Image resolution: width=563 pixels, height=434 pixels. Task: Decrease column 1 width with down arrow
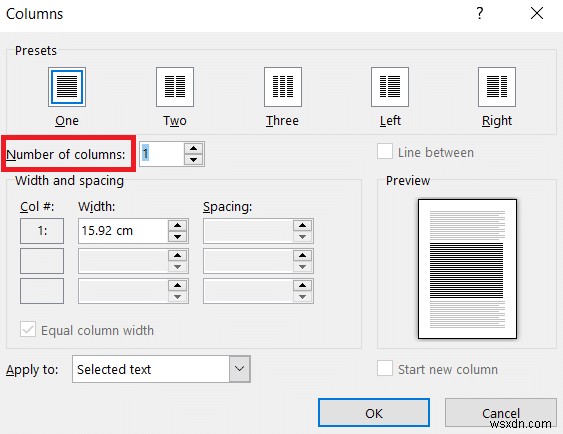tap(177, 236)
